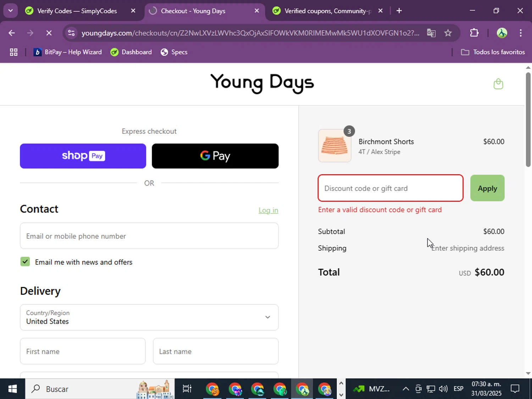Open the MVZ... taskbar item
Image resolution: width=532 pixels, height=399 pixels.
[x=371, y=389]
